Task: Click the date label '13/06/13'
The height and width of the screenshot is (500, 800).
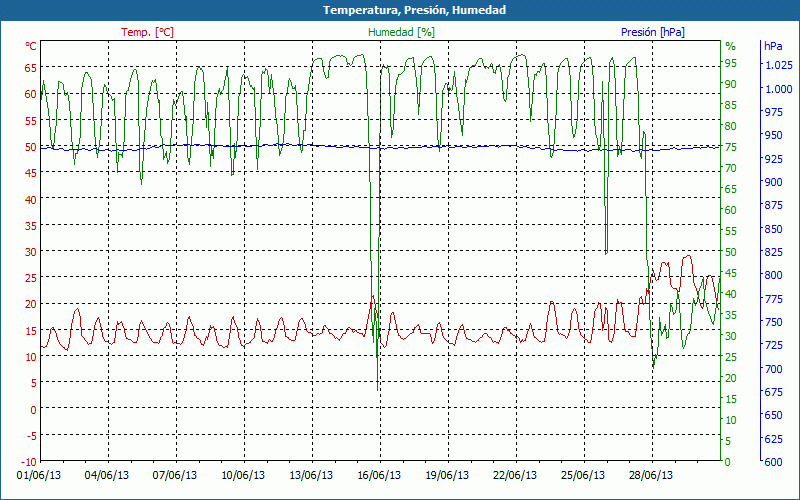Action: (311, 476)
